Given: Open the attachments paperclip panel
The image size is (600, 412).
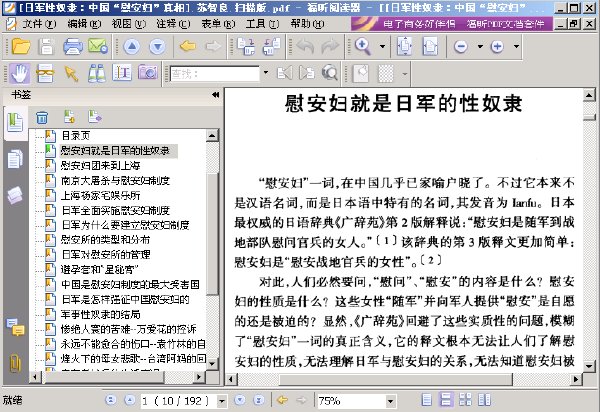Looking at the screenshot, I should (x=15, y=363).
